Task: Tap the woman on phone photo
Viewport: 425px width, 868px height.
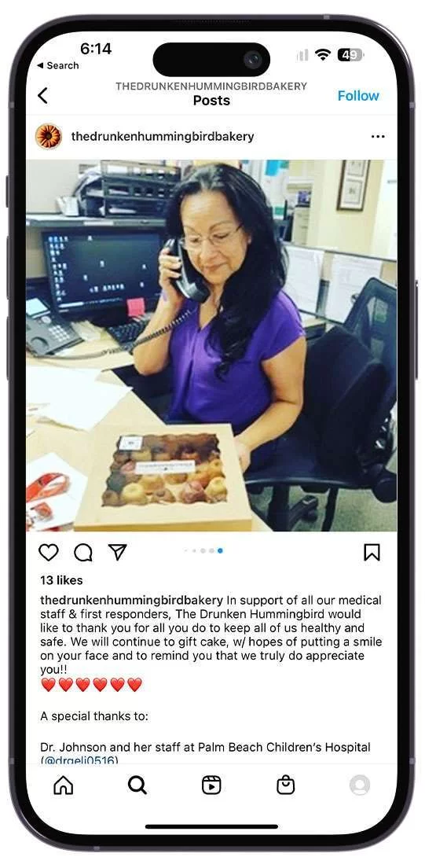Action: pyautogui.click(x=211, y=345)
